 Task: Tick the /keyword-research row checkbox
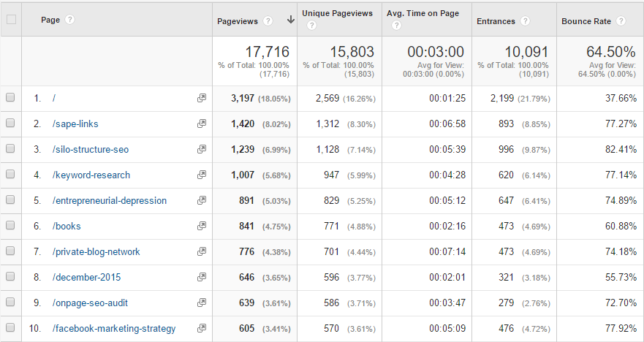pyautogui.click(x=10, y=174)
